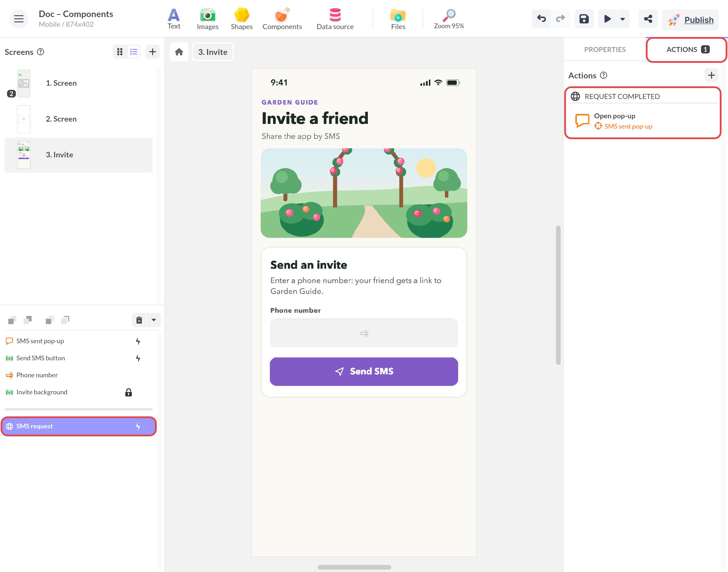Open the Data source tool
The width and height of the screenshot is (728, 572).
coord(335,19)
